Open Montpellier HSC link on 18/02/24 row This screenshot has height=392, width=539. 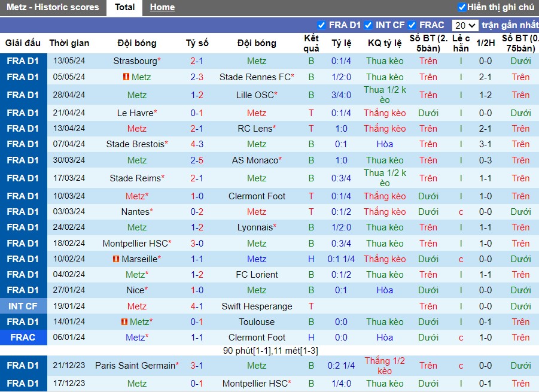point(135,244)
